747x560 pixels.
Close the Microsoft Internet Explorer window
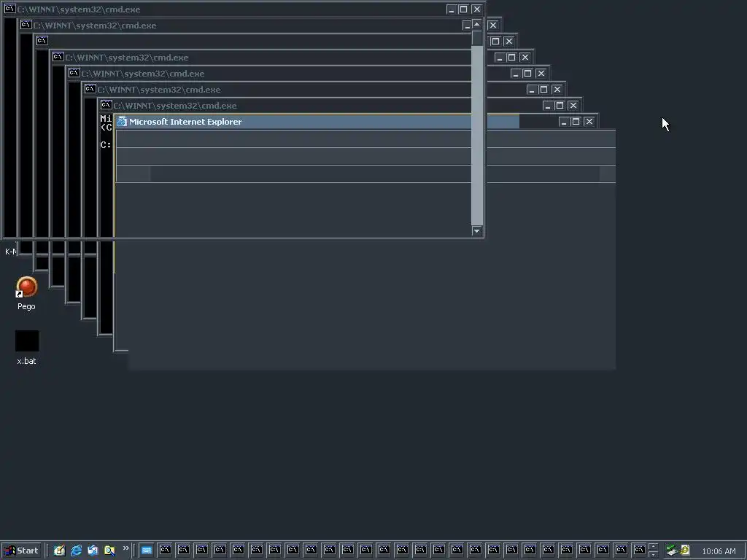click(589, 122)
